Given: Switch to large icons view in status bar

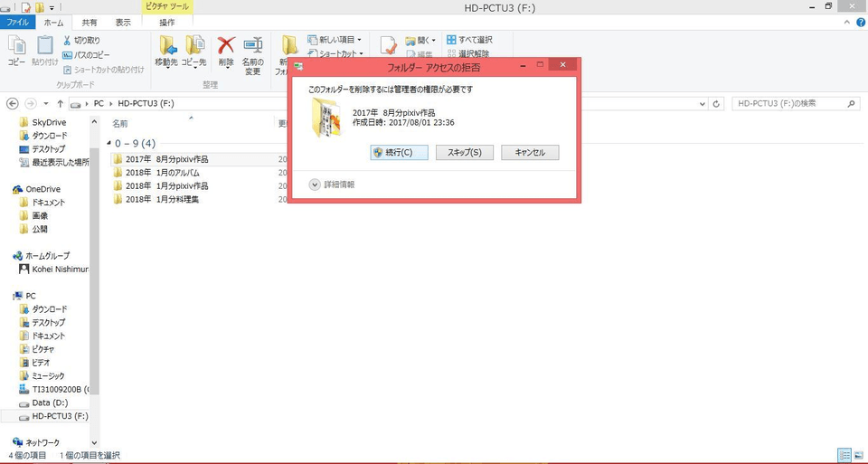Looking at the screenshot, I should pyautogui.click(x=859, y=455).
